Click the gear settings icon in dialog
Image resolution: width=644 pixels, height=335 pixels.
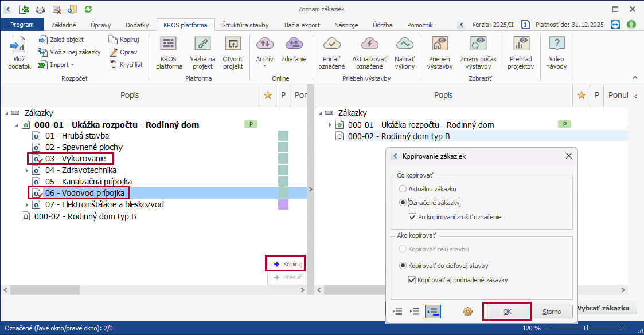(467, 312)
